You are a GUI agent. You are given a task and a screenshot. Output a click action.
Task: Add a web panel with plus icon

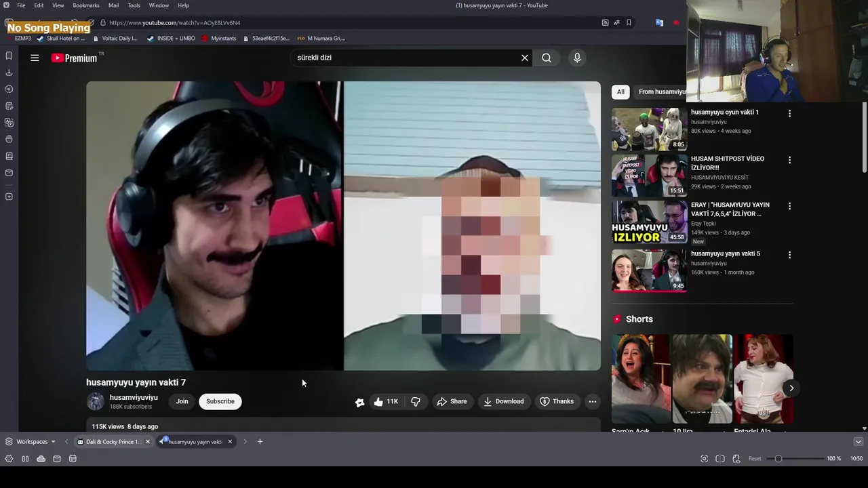pyautogui.click(x=9, y=197)
